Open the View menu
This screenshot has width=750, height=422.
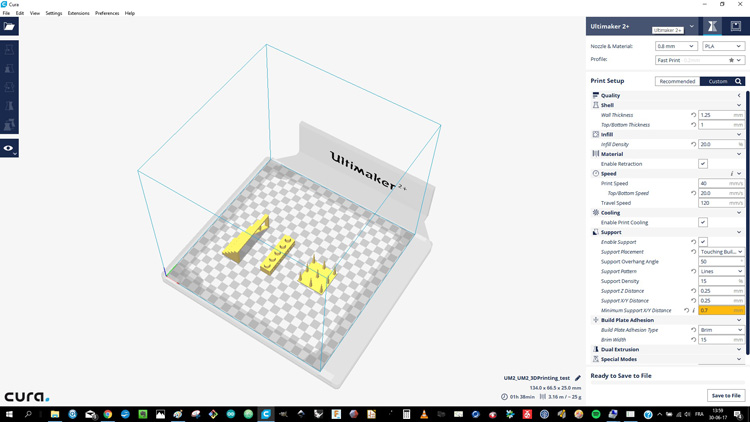(x=35, y=13)
